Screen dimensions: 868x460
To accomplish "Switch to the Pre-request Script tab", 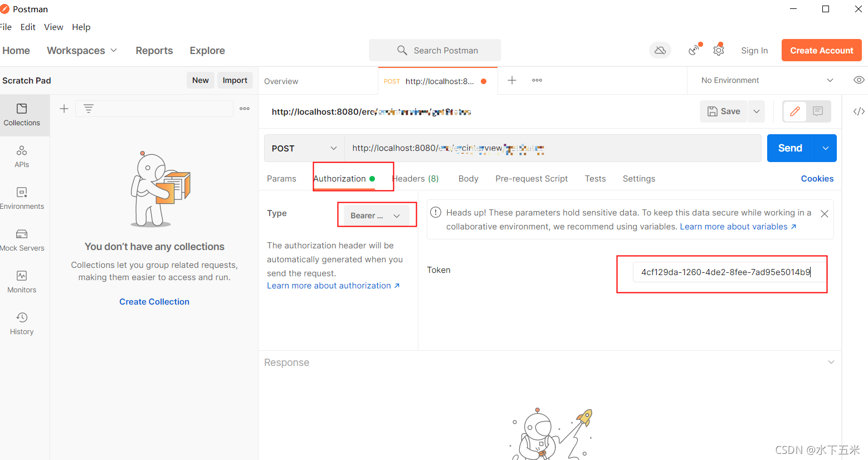I will point(531,179).
